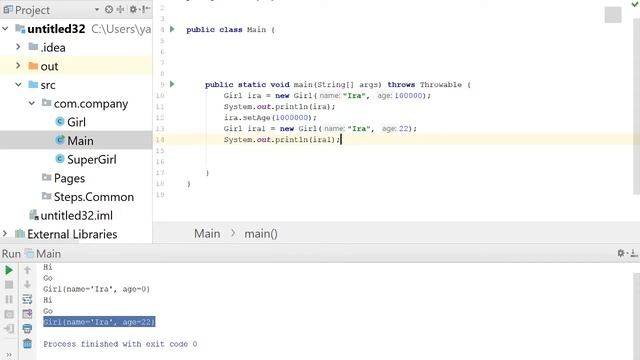Collapse the untitled32 project root
640x360 pixels.
click(x=5, y=29)
